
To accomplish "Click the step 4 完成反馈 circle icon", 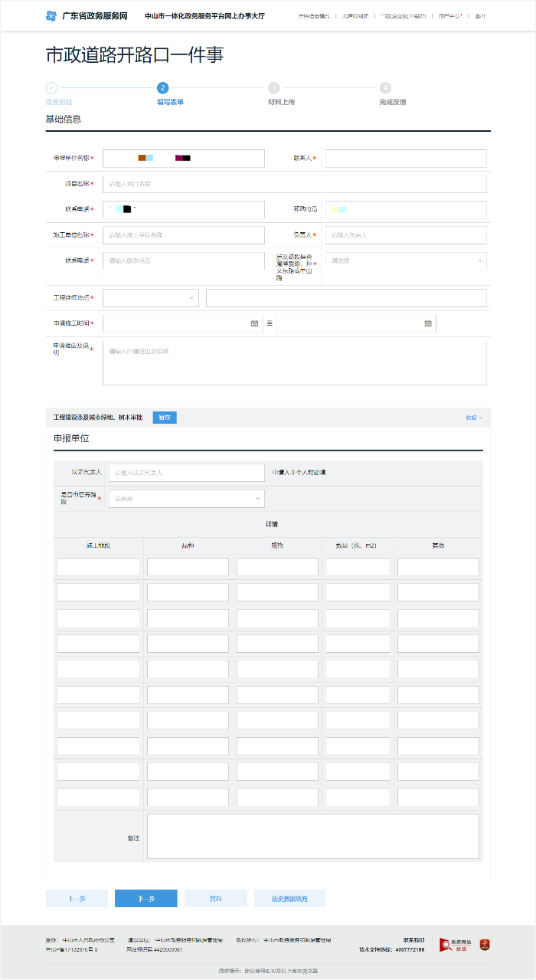I will 385,88.
